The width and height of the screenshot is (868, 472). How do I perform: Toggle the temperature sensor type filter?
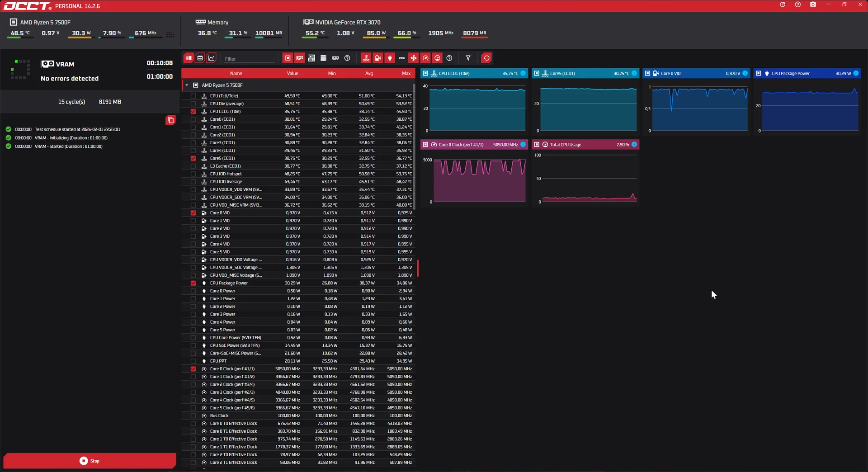tap(366, 58)
